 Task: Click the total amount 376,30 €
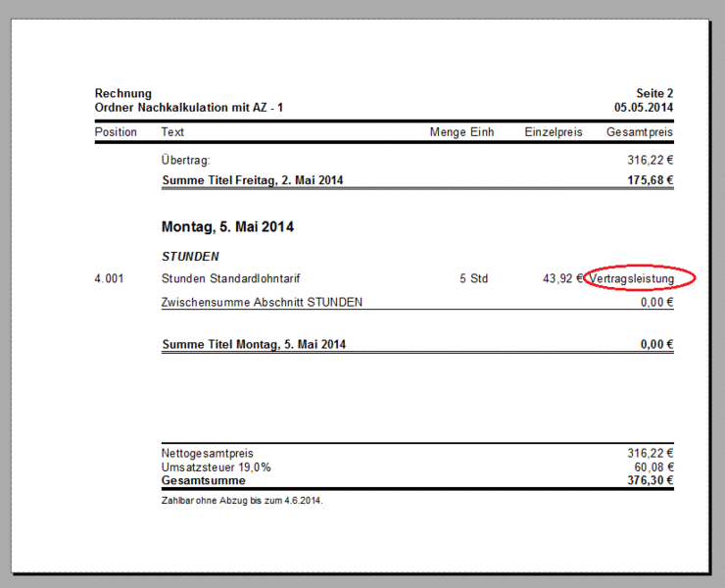tap(651, 480)
